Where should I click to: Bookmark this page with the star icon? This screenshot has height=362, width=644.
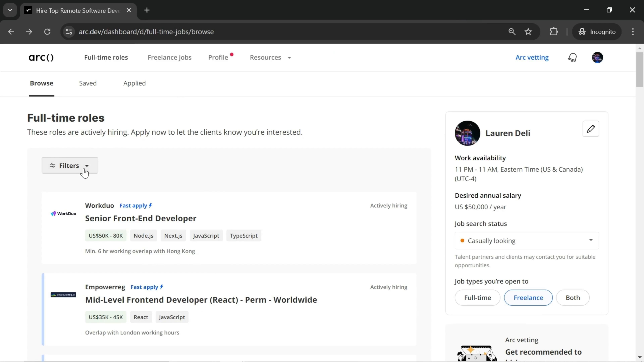(528, 32)
